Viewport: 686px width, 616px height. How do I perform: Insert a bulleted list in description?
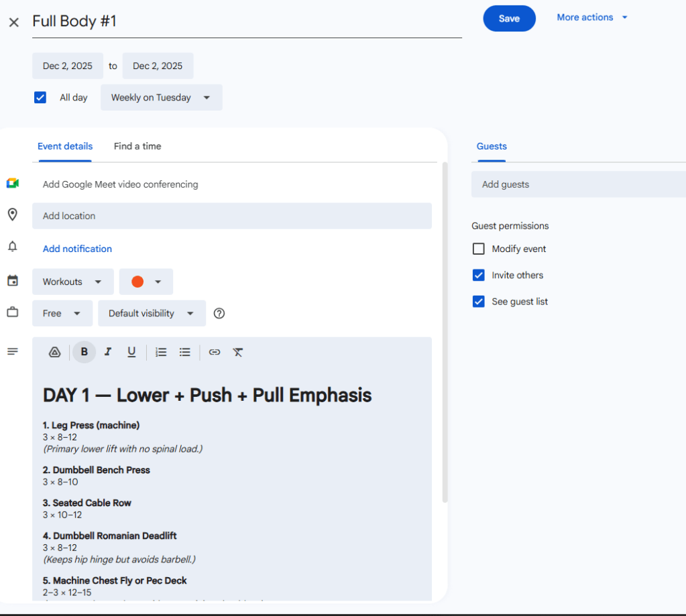click(x=185, y=352)
